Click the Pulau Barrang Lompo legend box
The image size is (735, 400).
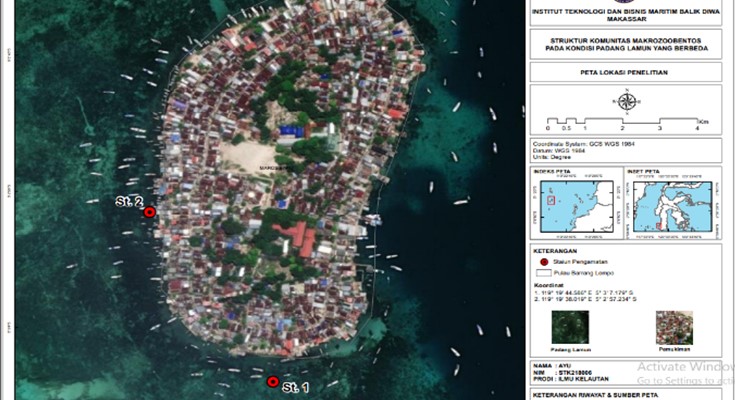coord(545,272)
